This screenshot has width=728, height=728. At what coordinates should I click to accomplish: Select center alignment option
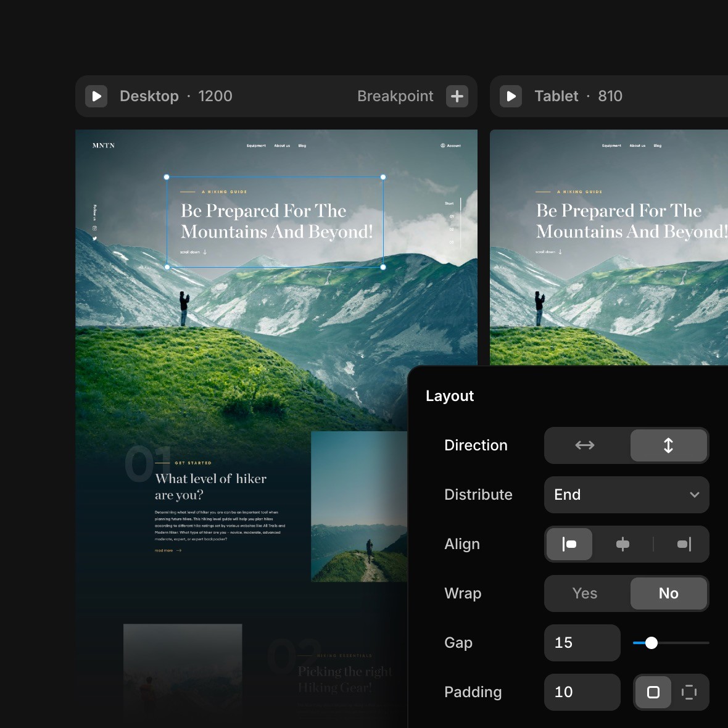point(623,544)
